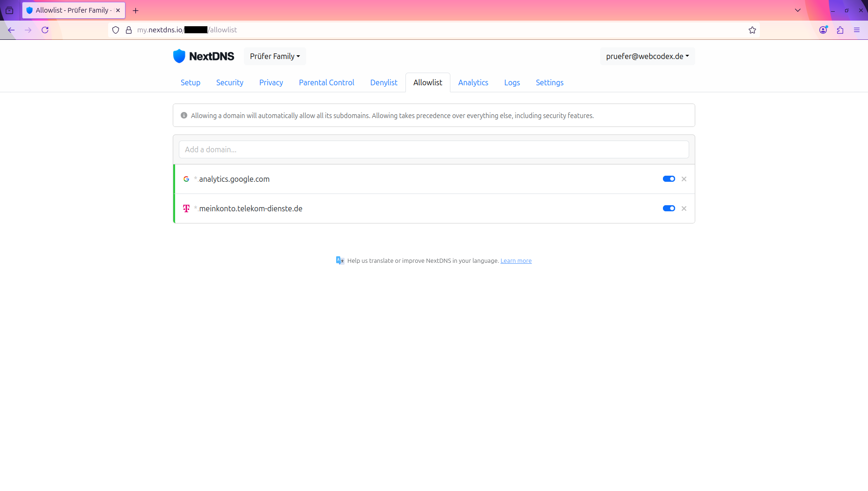Click the Learn more link
Viewport: 868px width, 491px height.
516,260
